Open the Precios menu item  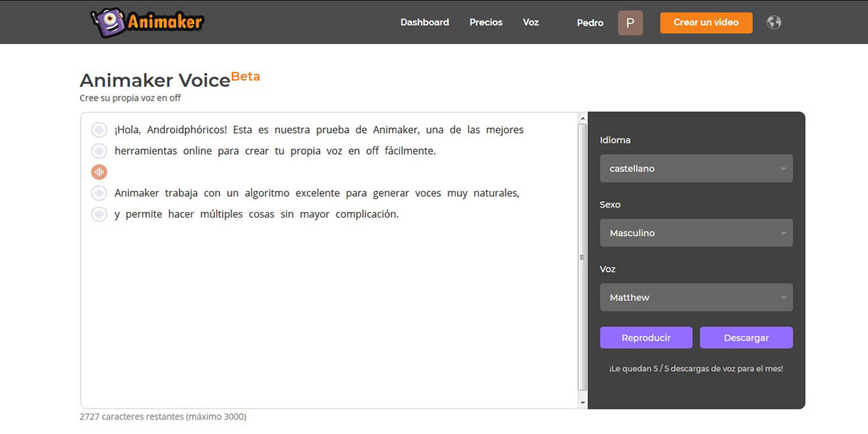coord(485,22)
